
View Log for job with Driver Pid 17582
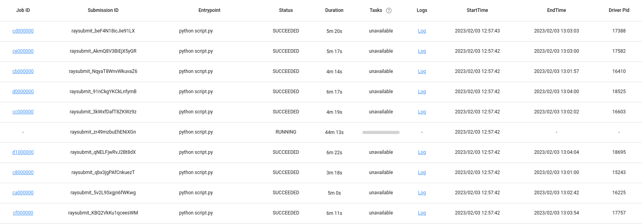click(422, 51)
